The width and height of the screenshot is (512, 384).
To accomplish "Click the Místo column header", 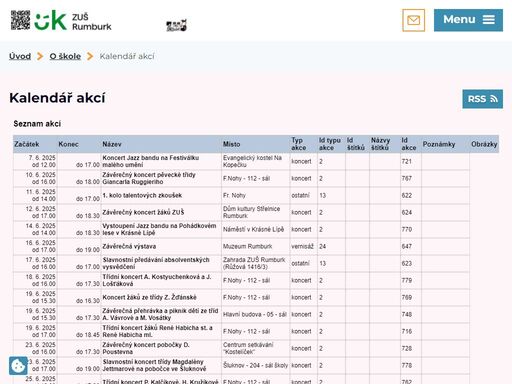I will click(x=232, y=144).
